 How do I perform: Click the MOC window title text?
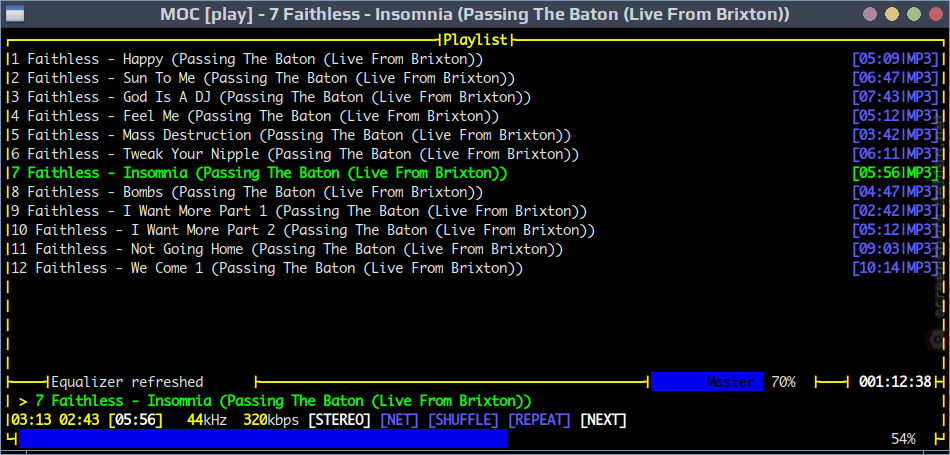click(x=475, y=14)
